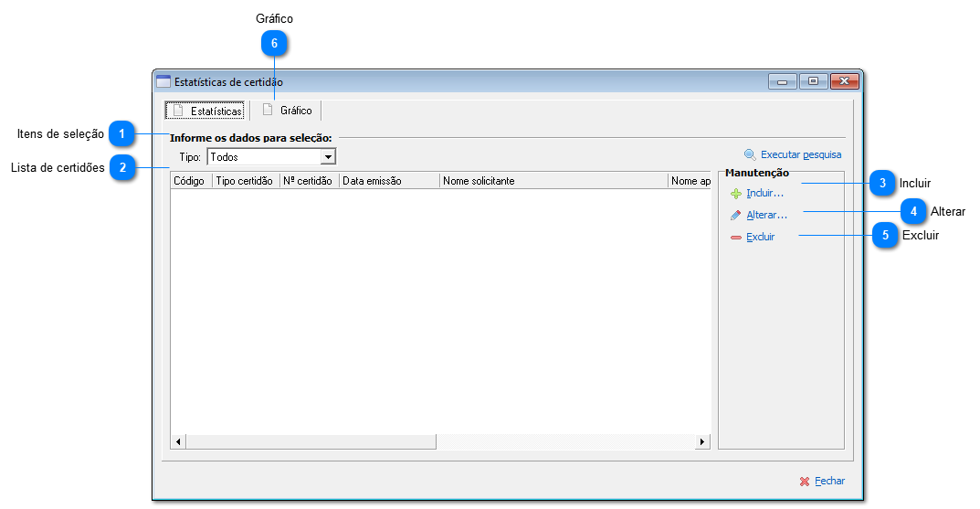Image resolution: width=980 pixels, height=509 pixels.
Task: Click the Fechar link
Action: click(x=829, y=481)
